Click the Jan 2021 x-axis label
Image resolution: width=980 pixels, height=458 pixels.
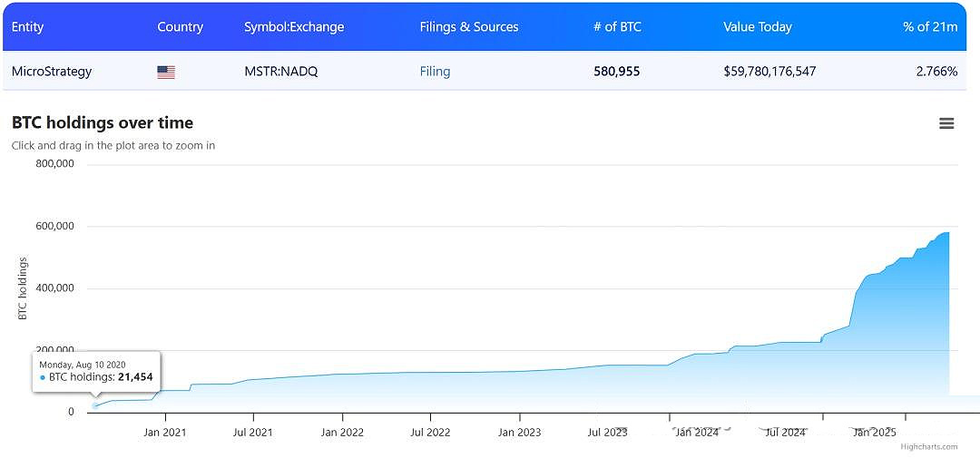coord(166,432)
